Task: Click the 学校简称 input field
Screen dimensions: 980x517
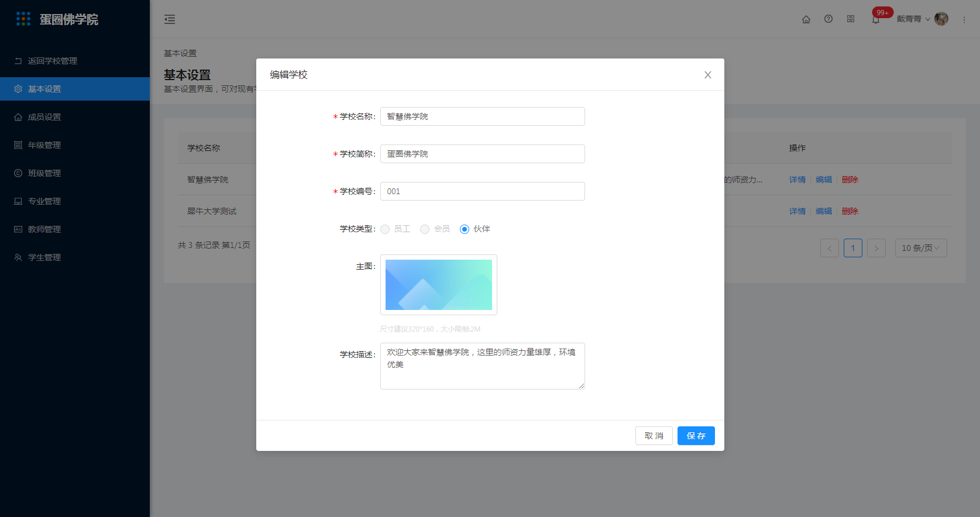Action: point(483,154)
